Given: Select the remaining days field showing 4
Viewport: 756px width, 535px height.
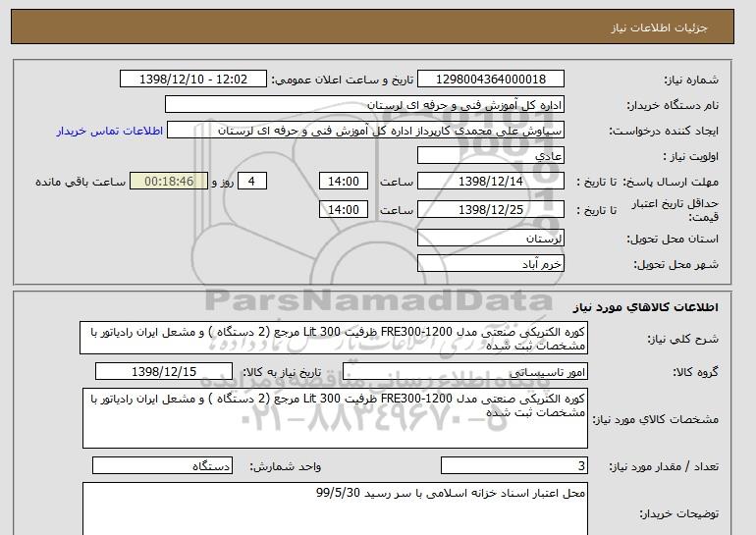Looking at the screenshot, I should point(251,182).
